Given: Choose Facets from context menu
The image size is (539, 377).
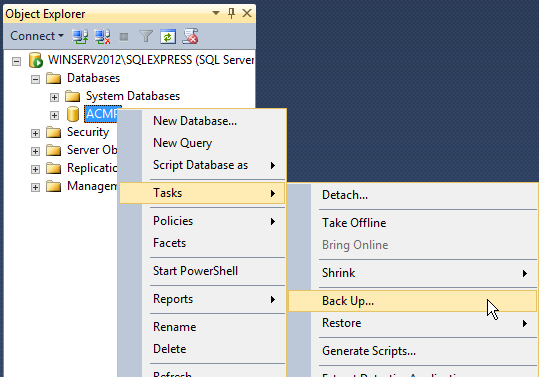Looking at the screenshot, I should click(x=202, y=243).
